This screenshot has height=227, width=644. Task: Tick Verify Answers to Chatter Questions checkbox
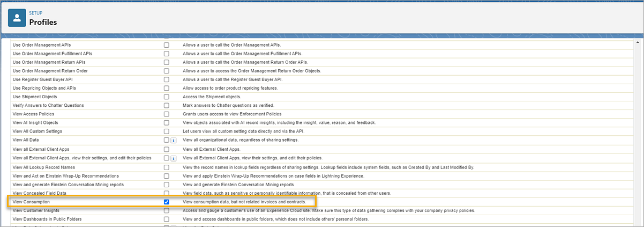(166, 105)
